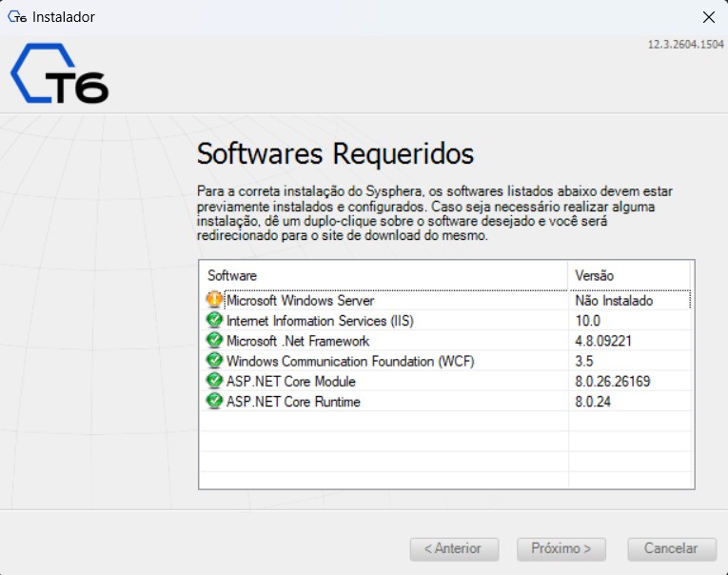
Task: Click the 4.8.09221 version value
Action: tap(603, 341)
